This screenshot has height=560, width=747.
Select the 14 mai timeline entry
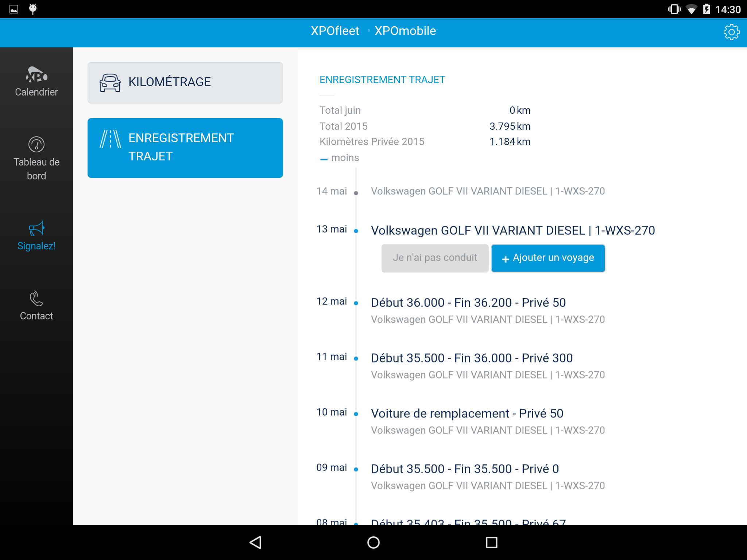pos(460,191)
